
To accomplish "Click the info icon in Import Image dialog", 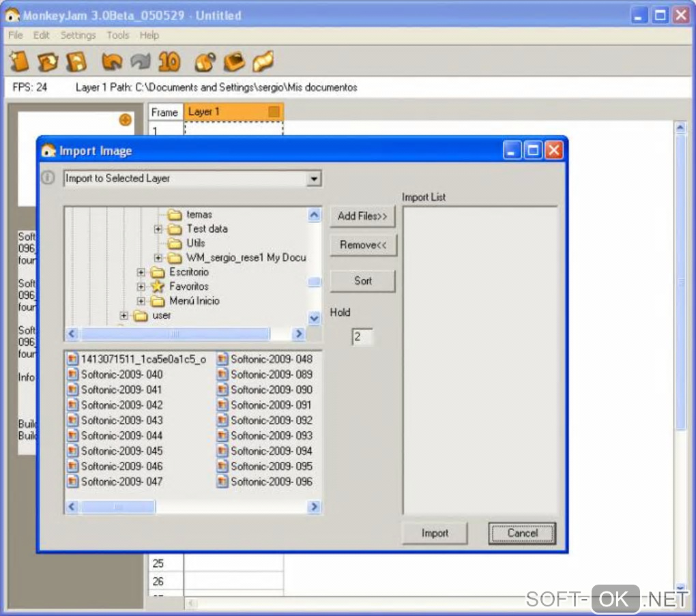I will (48, 178).
